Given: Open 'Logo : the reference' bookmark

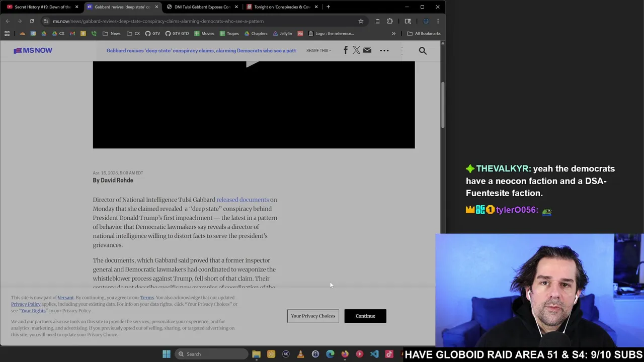Looking at the screenshot, I should [331, 34].
